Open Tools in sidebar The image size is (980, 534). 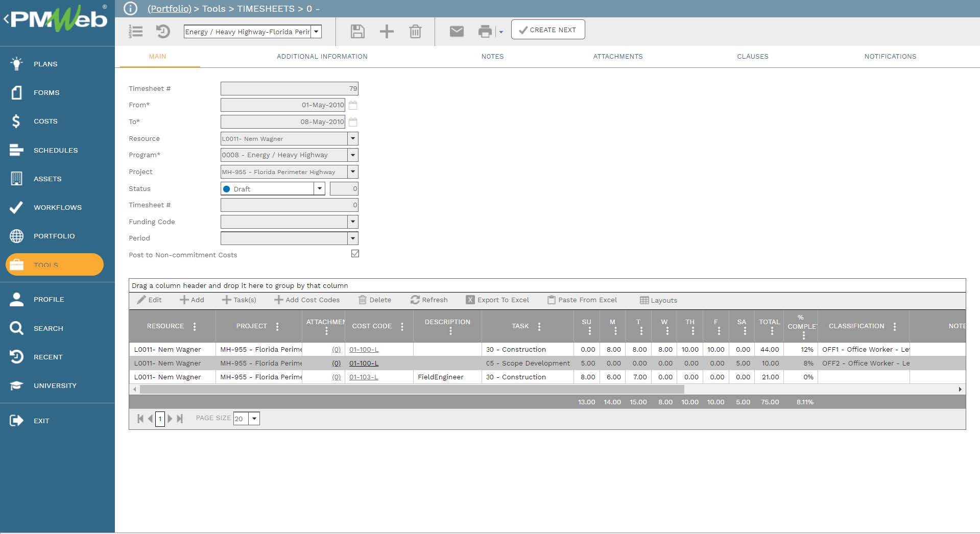coord(55,264)
